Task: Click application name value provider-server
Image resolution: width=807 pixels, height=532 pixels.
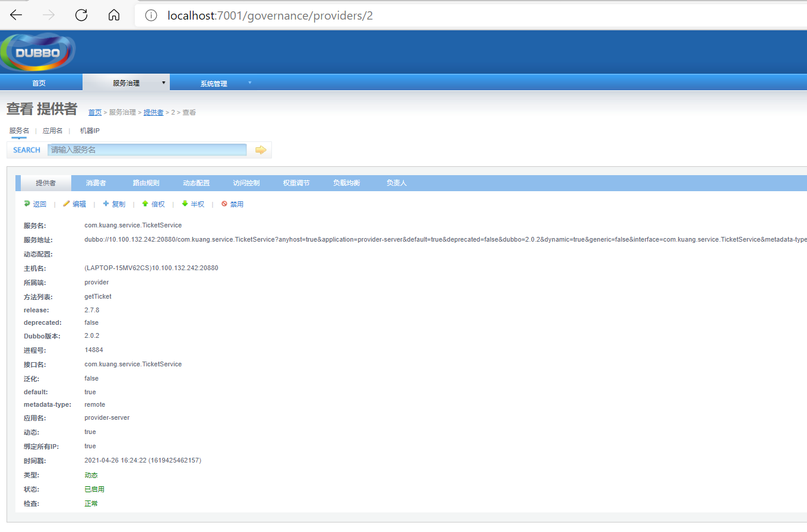Action: [x=107, y=417]
